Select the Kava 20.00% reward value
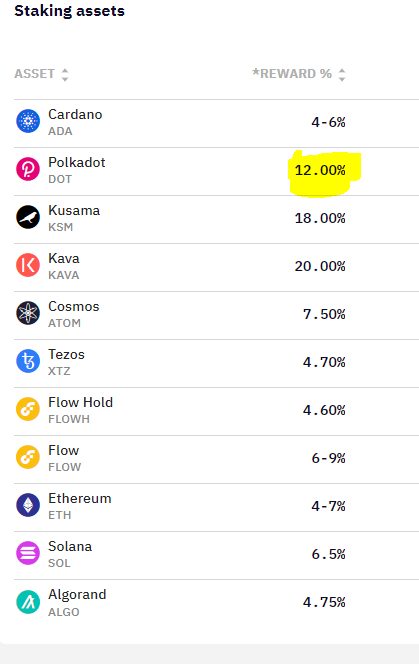Viewport: 419px width, 664px height. point(320,266)
